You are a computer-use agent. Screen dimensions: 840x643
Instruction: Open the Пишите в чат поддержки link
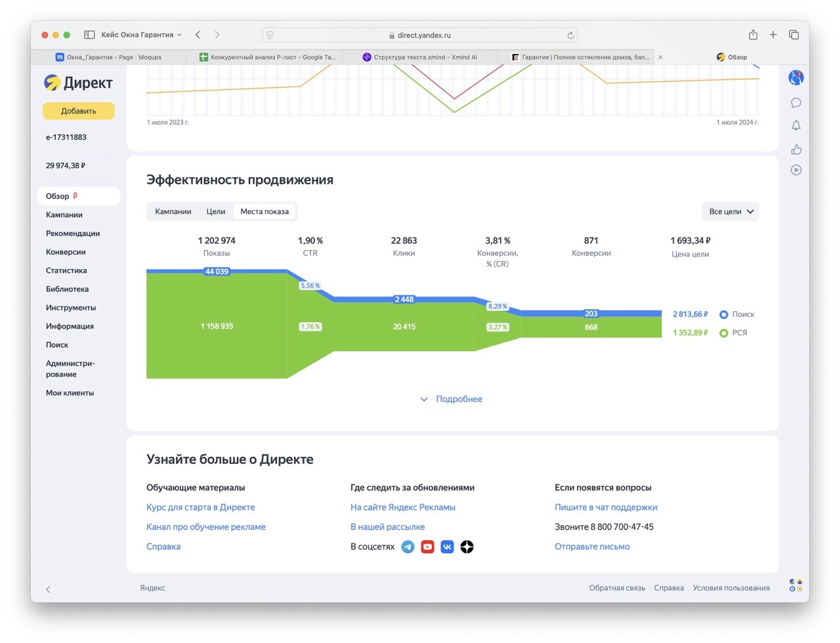point(606,507)
